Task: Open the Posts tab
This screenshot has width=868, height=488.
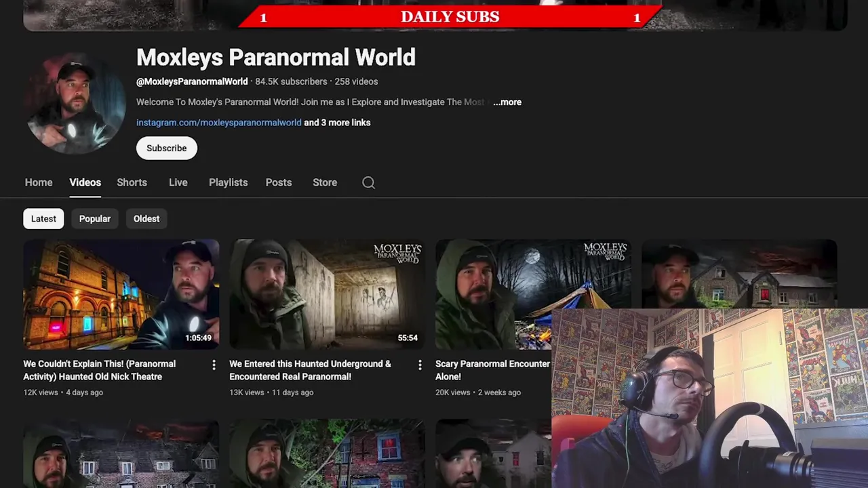Action: (279, 182)
